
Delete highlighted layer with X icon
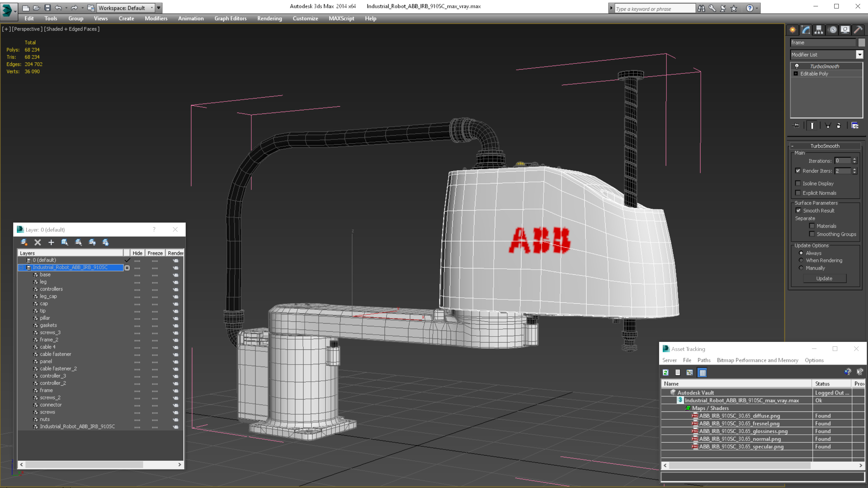pyautogui.click(x=38, y=242)
